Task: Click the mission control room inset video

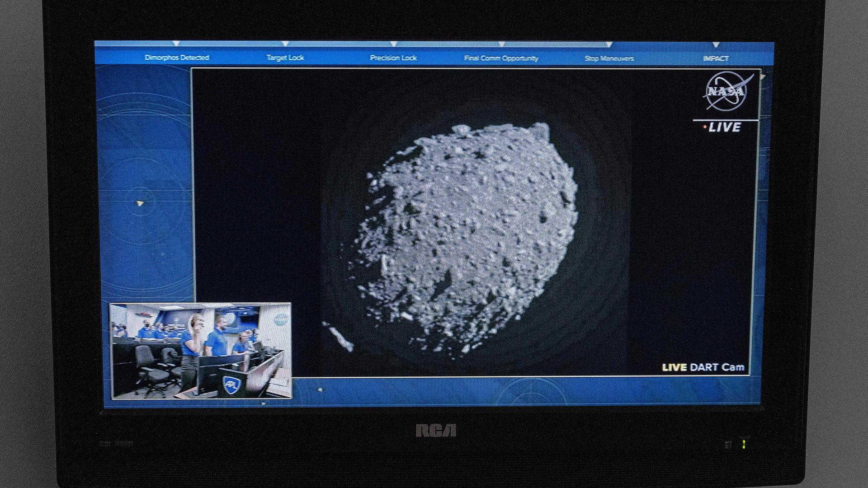Action: pos(201,351)
